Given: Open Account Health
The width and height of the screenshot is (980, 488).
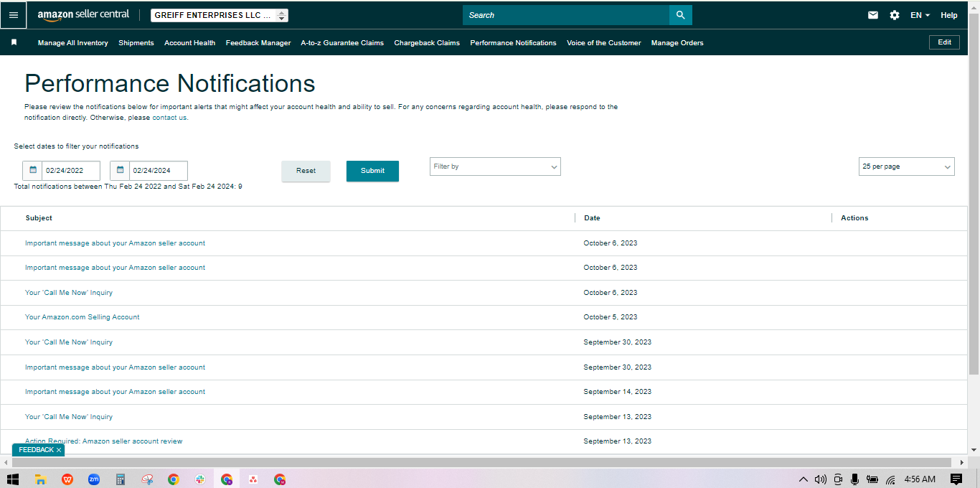Looking at the screenshot, I should tap(189, 43).
